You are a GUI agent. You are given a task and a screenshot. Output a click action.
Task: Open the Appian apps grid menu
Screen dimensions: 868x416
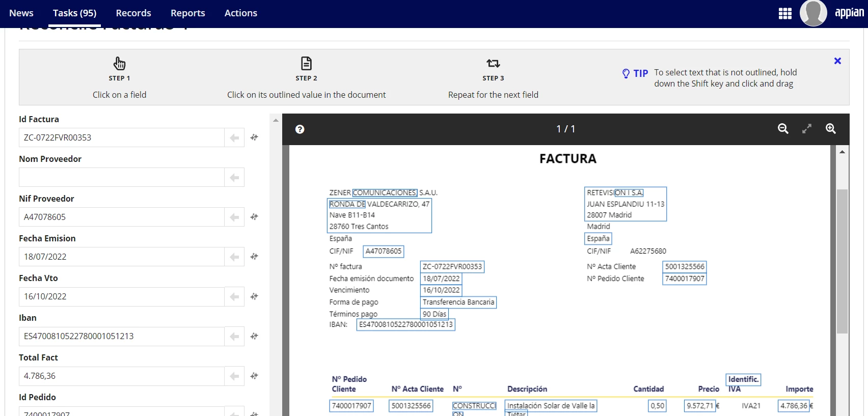[x=785, y=13]
